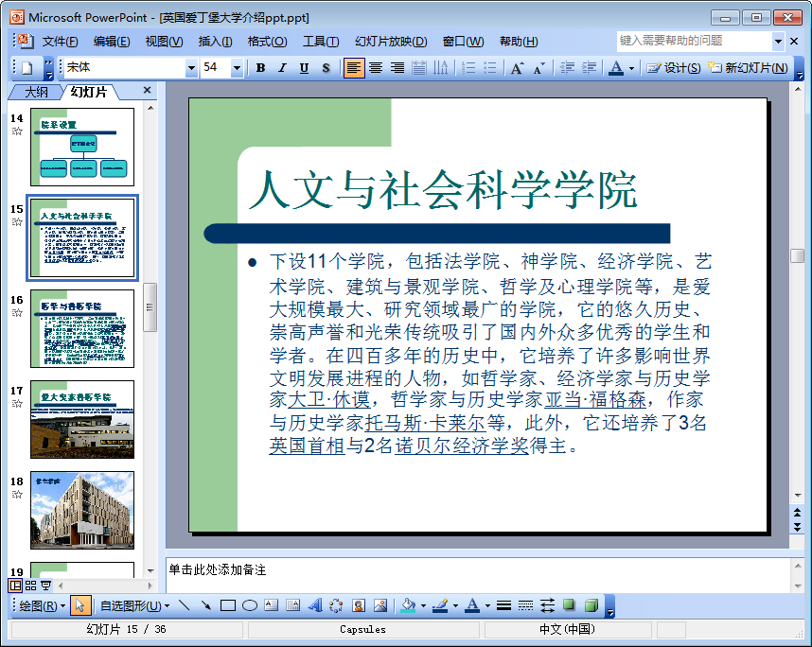
Task: Increase font size with large A icon
Action: [x=517, y=68]
